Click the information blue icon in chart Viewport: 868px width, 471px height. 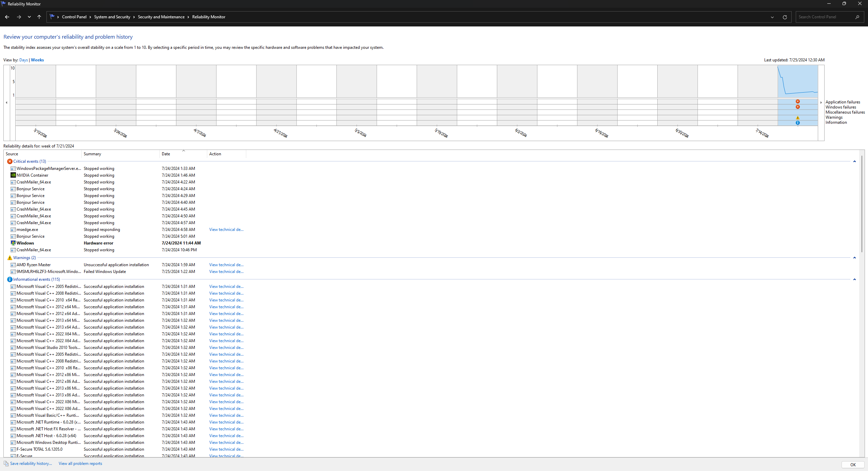pos(798,123)
